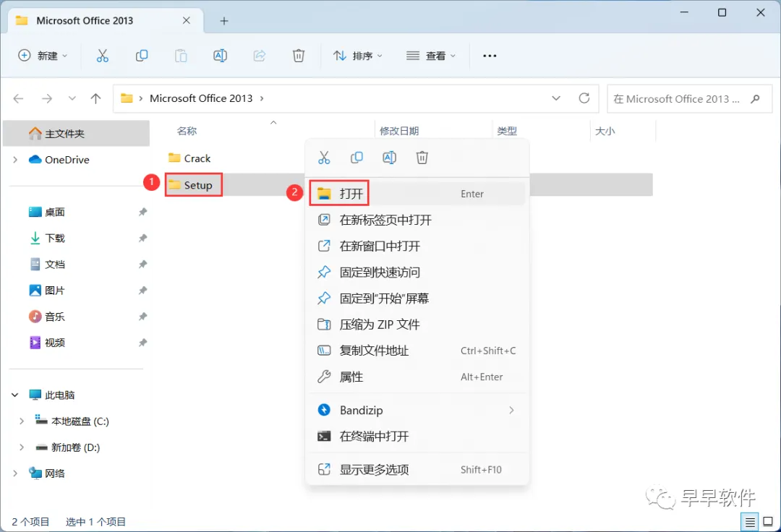Expand the OneDrive tree node

(x=15, y=160)
